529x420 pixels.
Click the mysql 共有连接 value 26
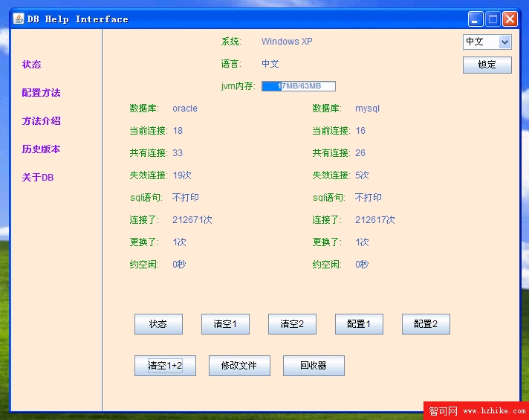coord(360,153)
